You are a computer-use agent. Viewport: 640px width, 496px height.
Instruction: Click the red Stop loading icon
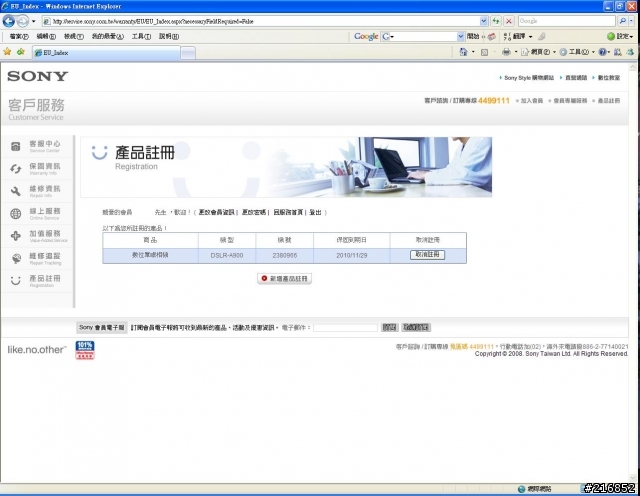click(509, 21)
